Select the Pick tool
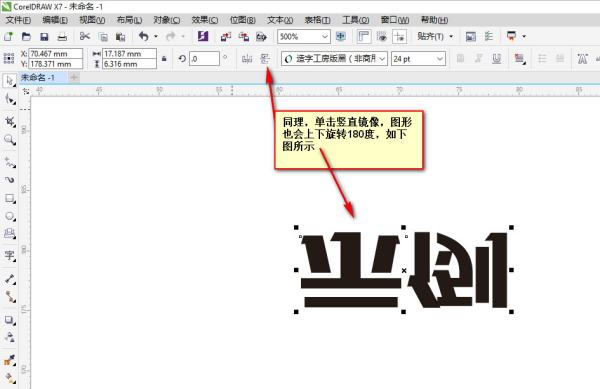Viewport: 600px width, 389px height. (9, 81)
